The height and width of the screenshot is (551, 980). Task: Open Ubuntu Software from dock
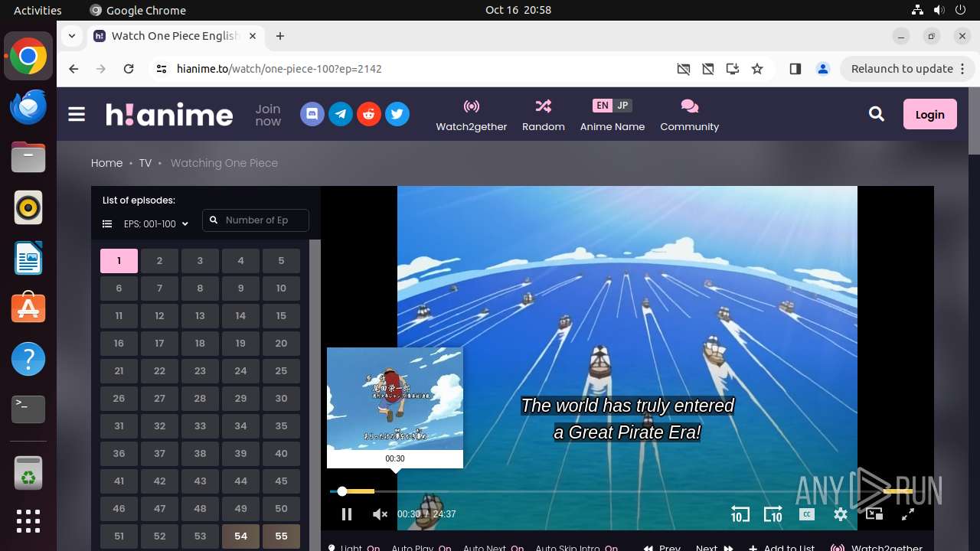tap(28, 308)
